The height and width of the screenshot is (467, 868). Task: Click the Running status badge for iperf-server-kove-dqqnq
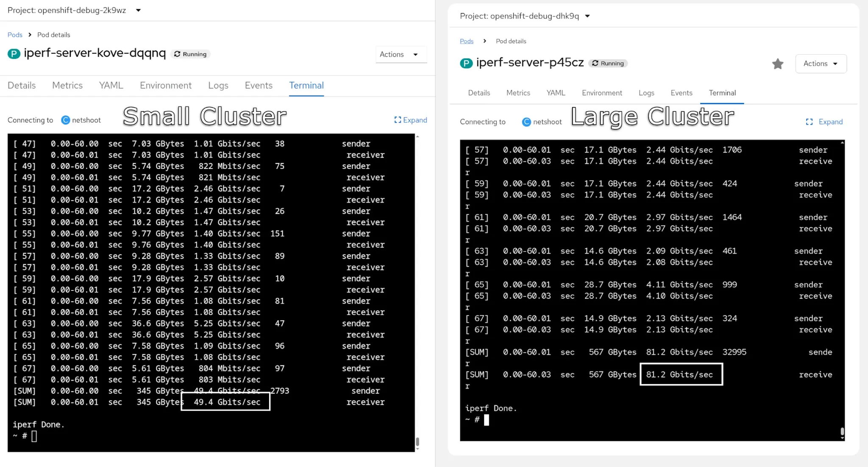click(190, 54)
